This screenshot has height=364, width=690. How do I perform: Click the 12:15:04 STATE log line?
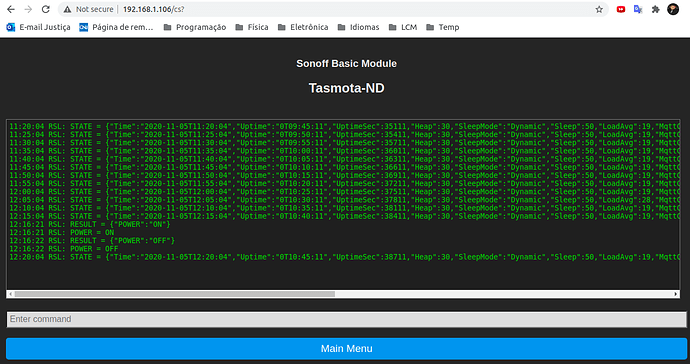pos(344,216)
